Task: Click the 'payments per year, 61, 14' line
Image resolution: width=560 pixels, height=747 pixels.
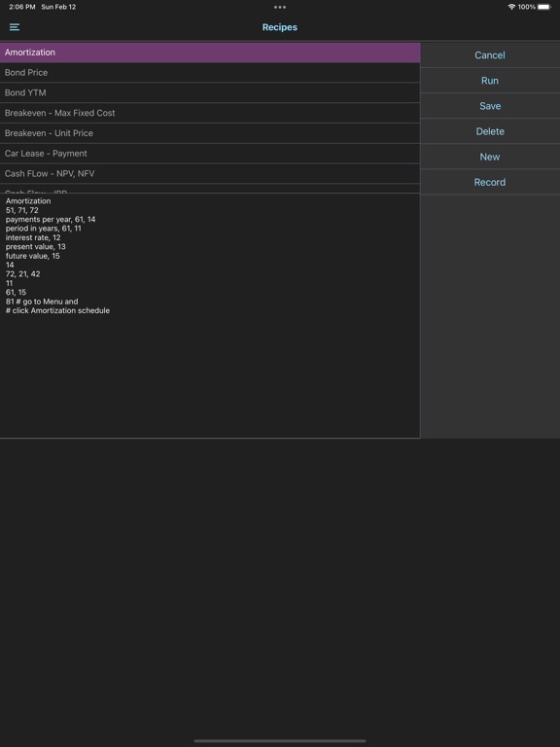Action: [x=51, y=220]
